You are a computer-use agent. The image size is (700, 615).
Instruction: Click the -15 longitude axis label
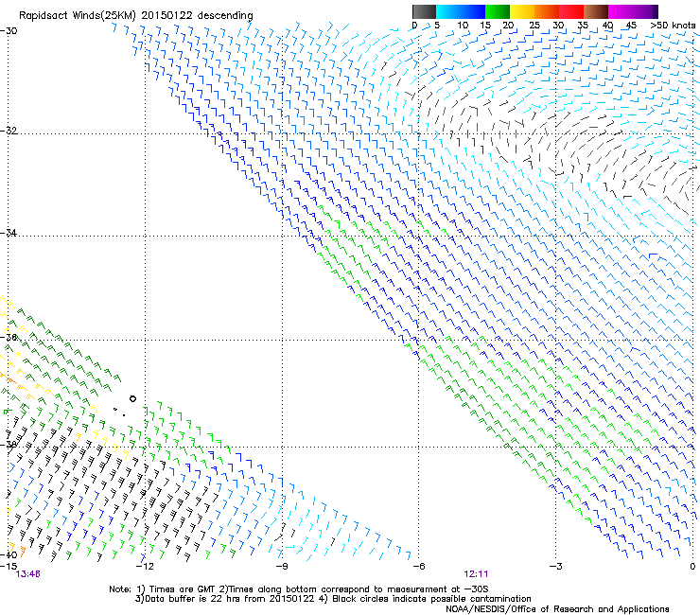(9, 567)
